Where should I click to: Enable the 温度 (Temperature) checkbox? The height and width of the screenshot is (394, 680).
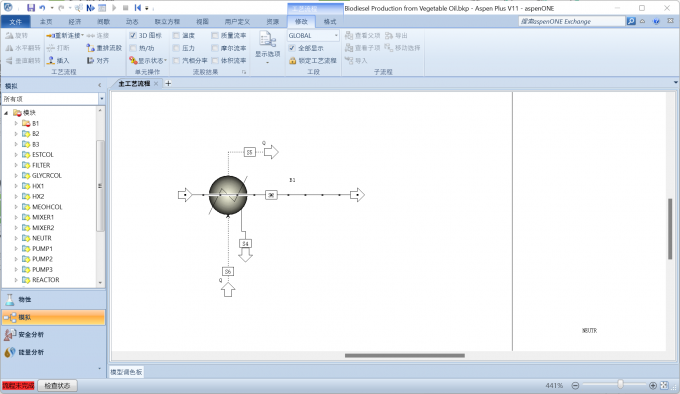176,36
